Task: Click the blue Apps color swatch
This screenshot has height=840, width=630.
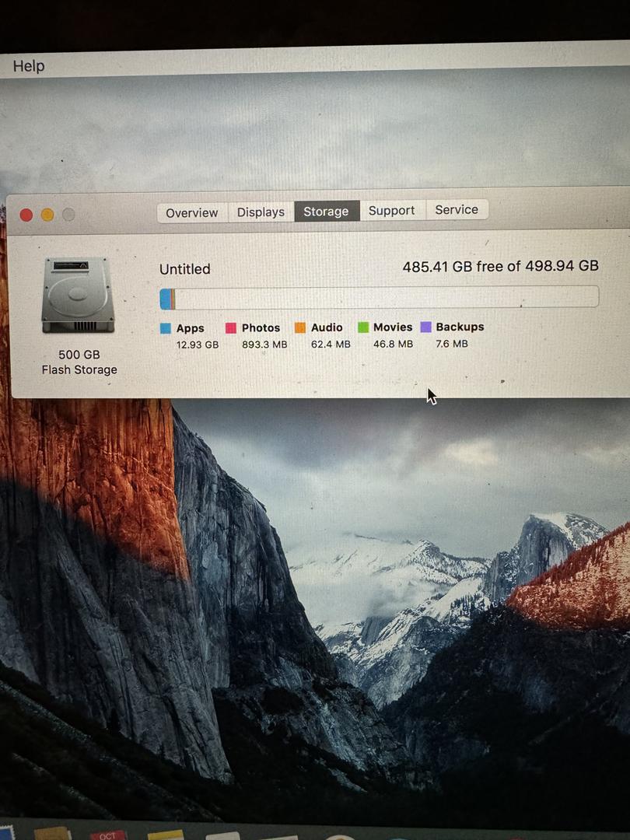Action: pos(166,328)
